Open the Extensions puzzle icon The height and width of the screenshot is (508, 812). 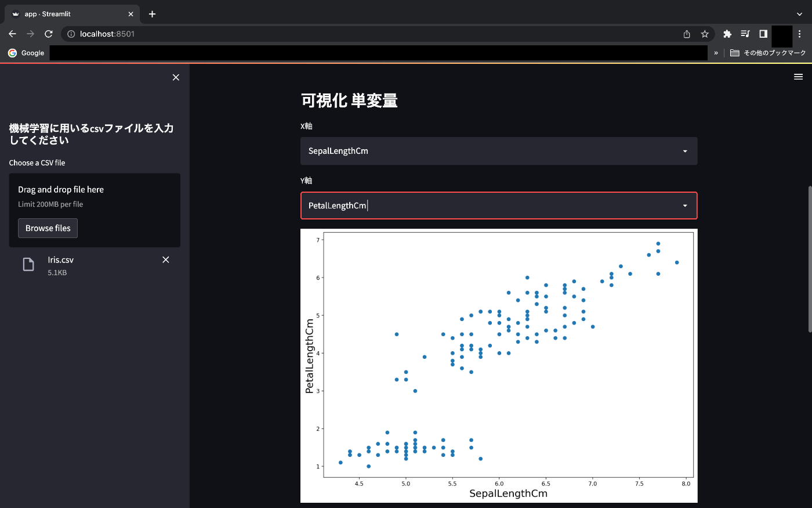[x=727, y=34]
